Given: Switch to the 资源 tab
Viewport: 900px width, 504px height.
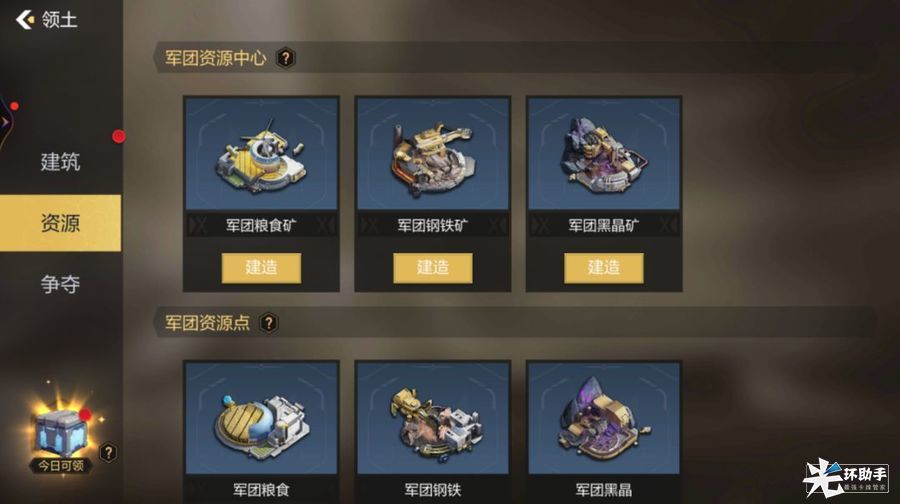Looking at the screenshot, I should pyautogui.click(x=60, y=223).
